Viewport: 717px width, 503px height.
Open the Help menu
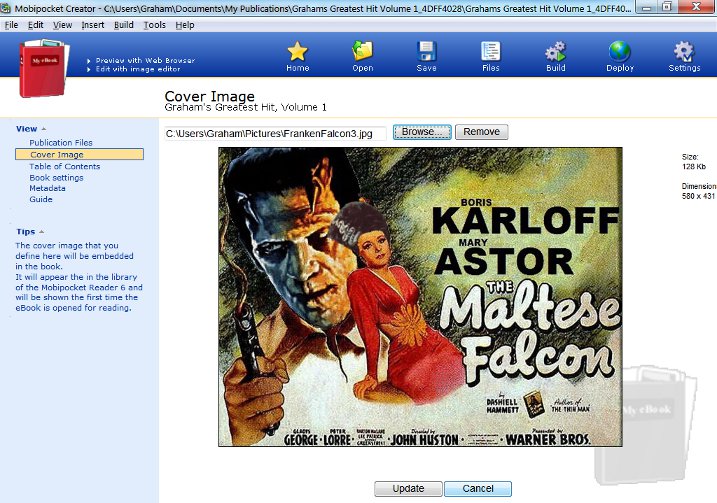185,25
